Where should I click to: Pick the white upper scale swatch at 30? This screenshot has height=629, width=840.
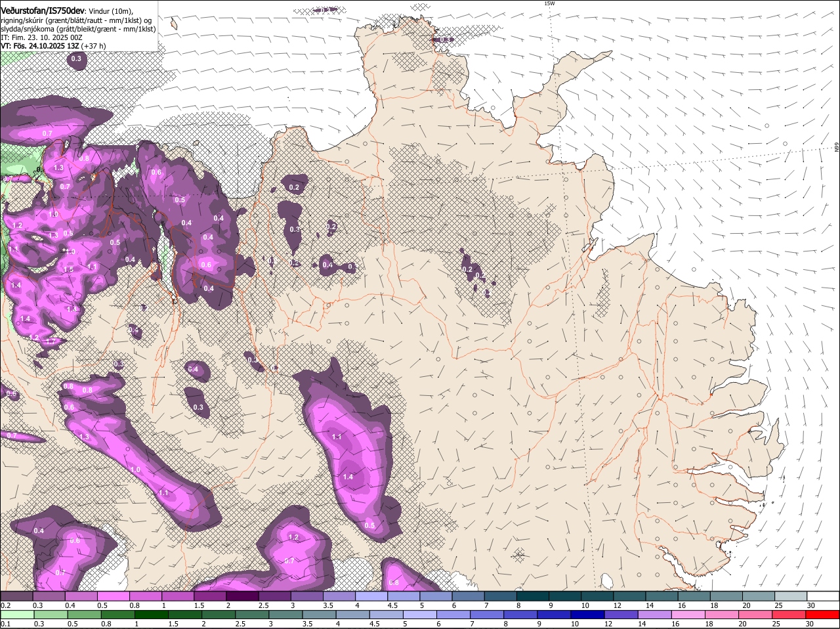pyautogui.click(x=823, y=596)
